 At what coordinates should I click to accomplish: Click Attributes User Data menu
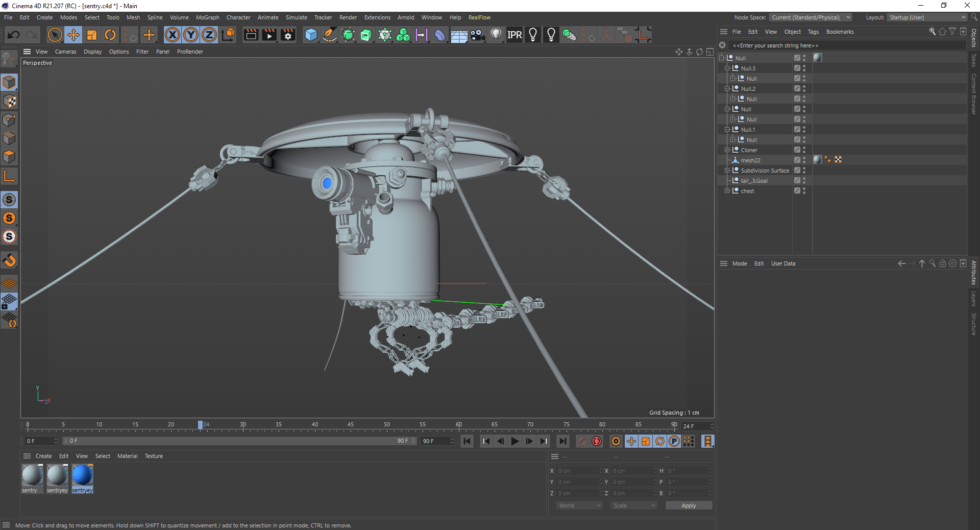(783, 263)
